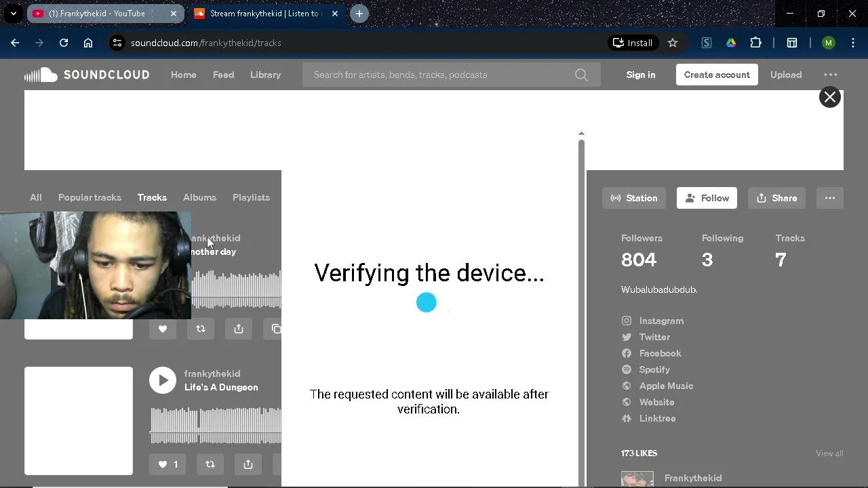The image size is (868, 488).
Task: Follow frankythekid
Action: point(707,198)
